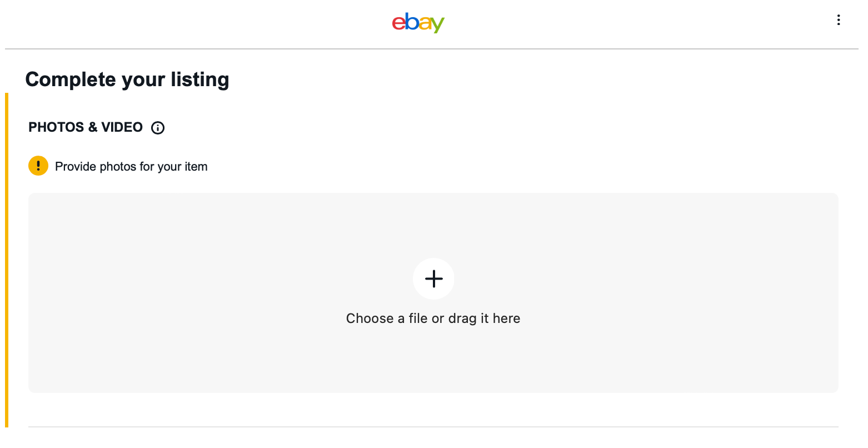Click the word 'VIDEO' in section header
This screenshot has width=868, height=448.
click(122, 127)
